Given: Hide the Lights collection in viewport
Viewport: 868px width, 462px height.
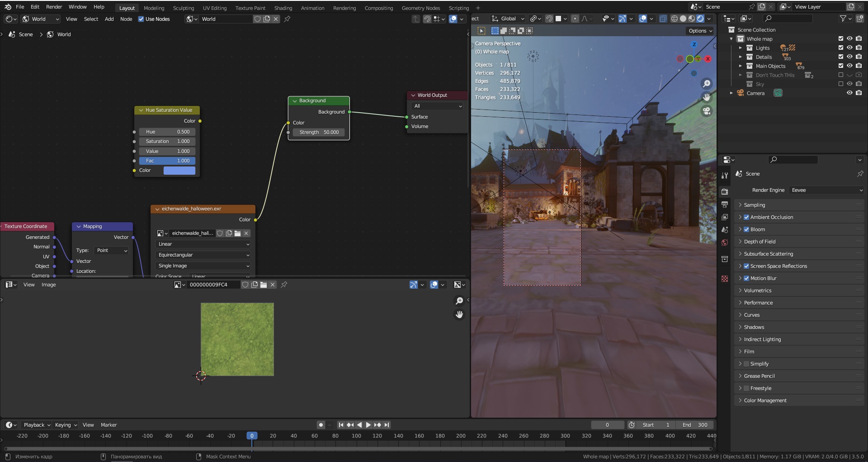Looking at the screenshot, I should [x=849, y=48].
